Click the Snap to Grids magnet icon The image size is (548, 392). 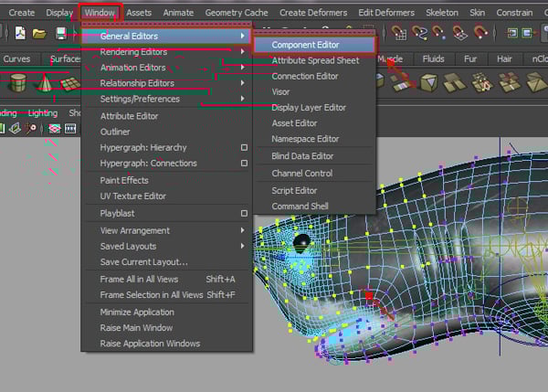point(400,33)
